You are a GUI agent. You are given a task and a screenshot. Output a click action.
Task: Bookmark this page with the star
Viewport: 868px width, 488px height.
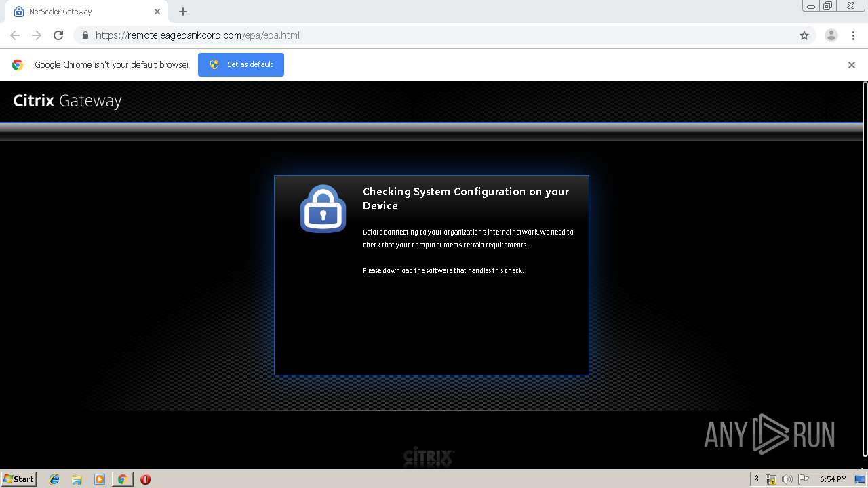click(804, 35)
